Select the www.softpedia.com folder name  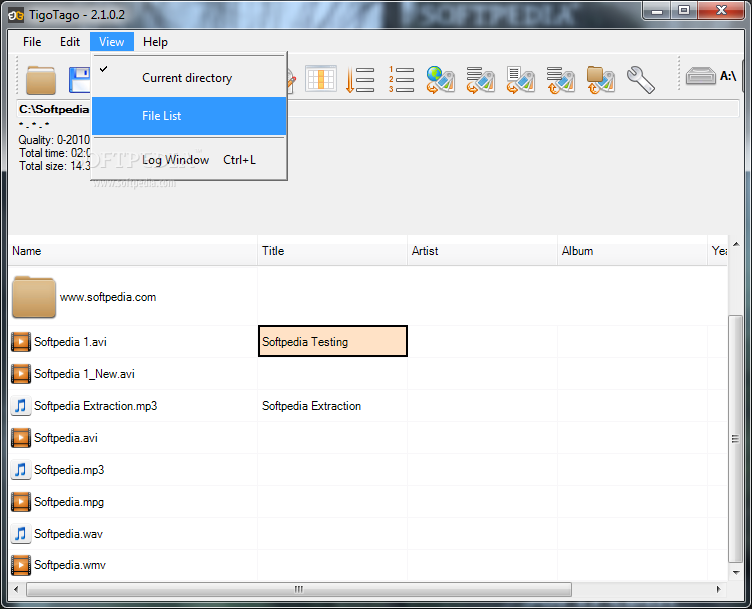108,297
